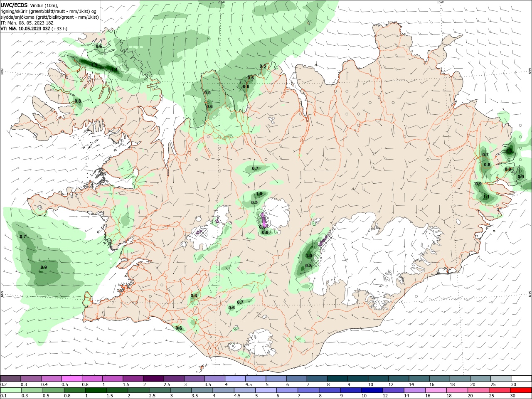Click the snow-scale swatch labelled 4.5
The height and width of the screenshot is (399, 532).
click(x=256, y=379)
